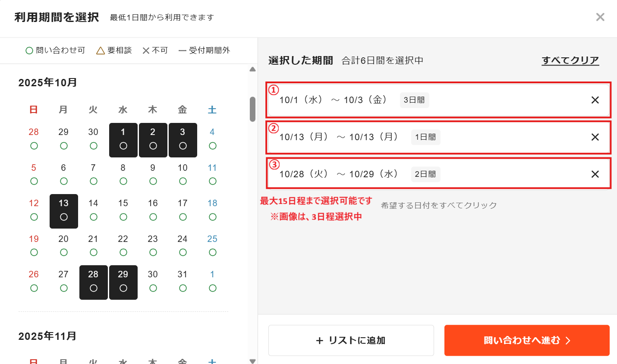
Task: Toggle off October 29 selection
Action: point(123,282)
